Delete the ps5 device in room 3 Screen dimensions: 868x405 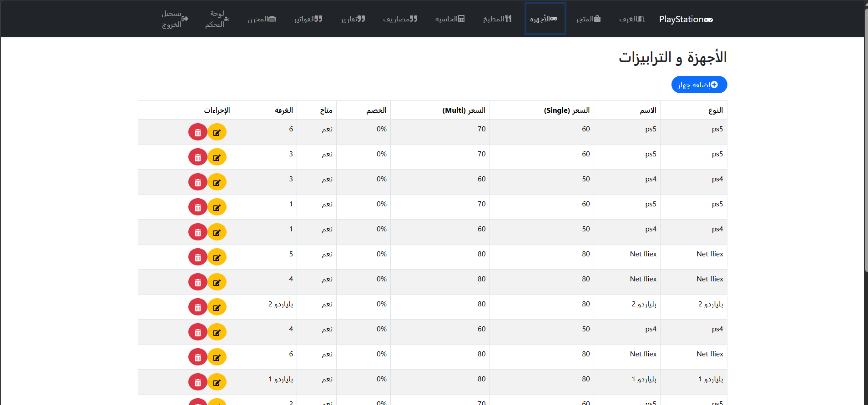click(198, 157)
